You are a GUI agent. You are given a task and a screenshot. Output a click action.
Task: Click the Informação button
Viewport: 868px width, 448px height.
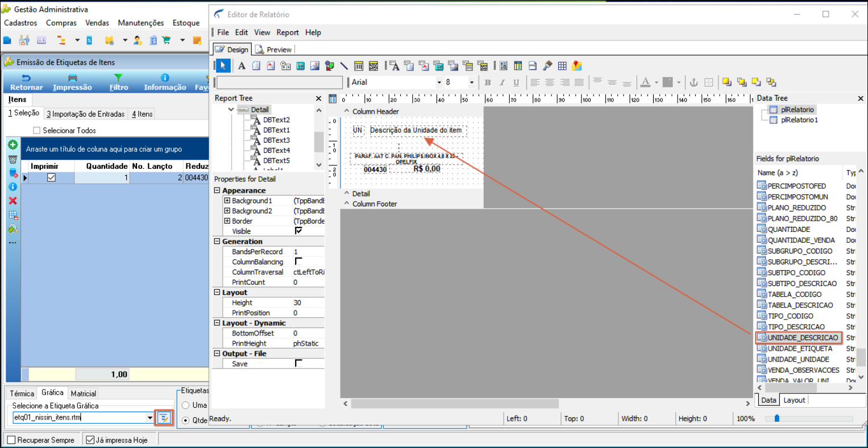165,82
